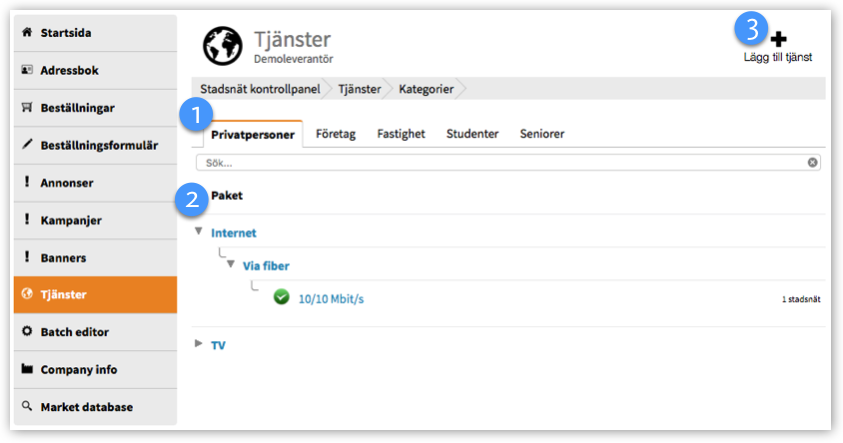The image size is (843, 443).
Task: Expand the TV category triangle
Action: point(199,344)
